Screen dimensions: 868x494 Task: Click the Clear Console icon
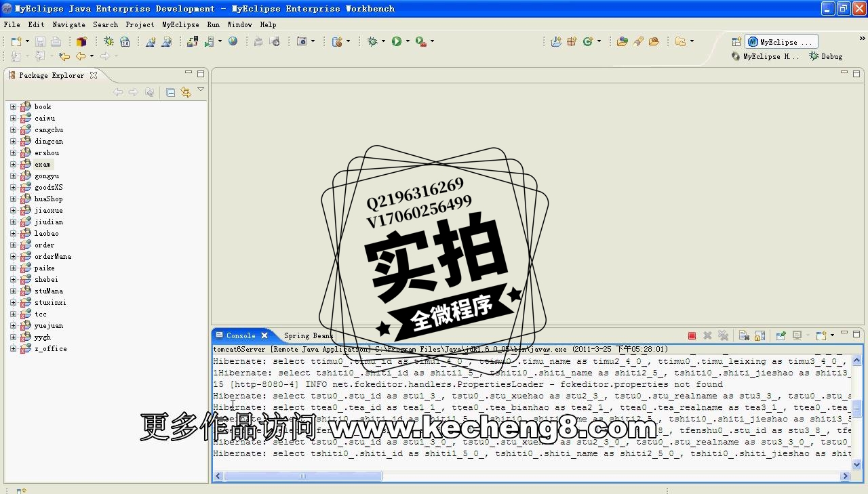pos(744,335)
